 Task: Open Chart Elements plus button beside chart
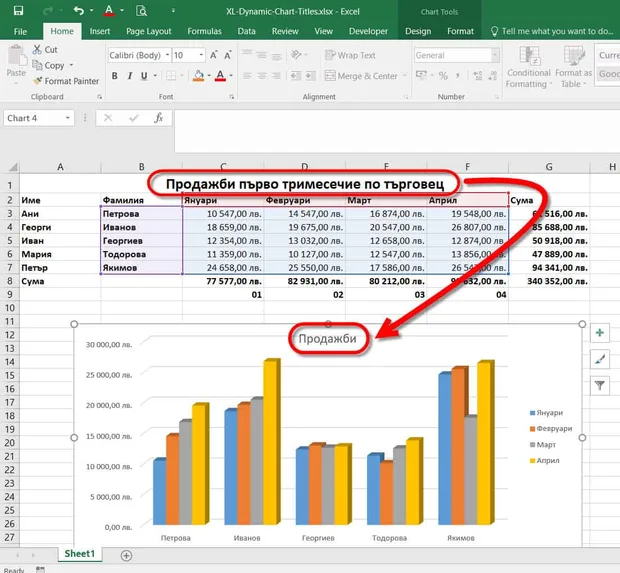pyautogui.click(x=600, y=333)
